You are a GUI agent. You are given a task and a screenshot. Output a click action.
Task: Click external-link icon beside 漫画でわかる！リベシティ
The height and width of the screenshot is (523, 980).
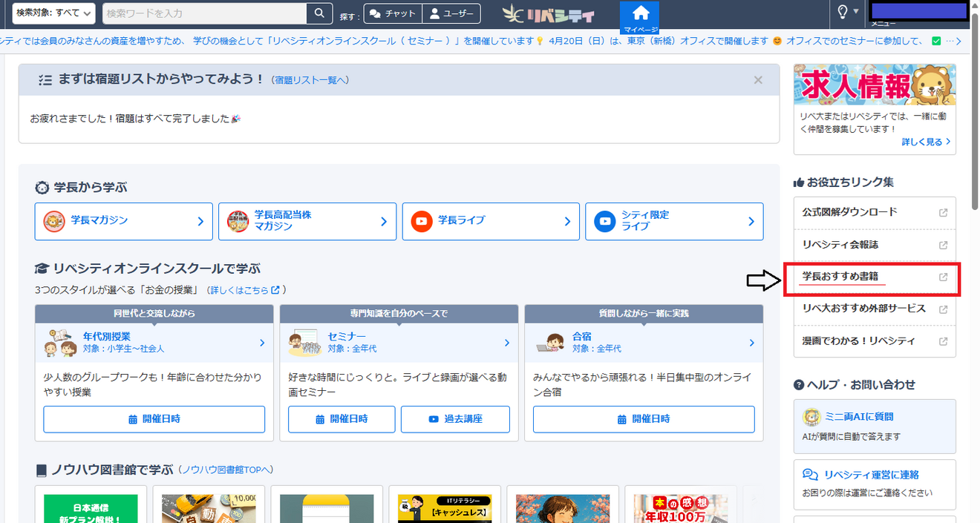point(943,342)
